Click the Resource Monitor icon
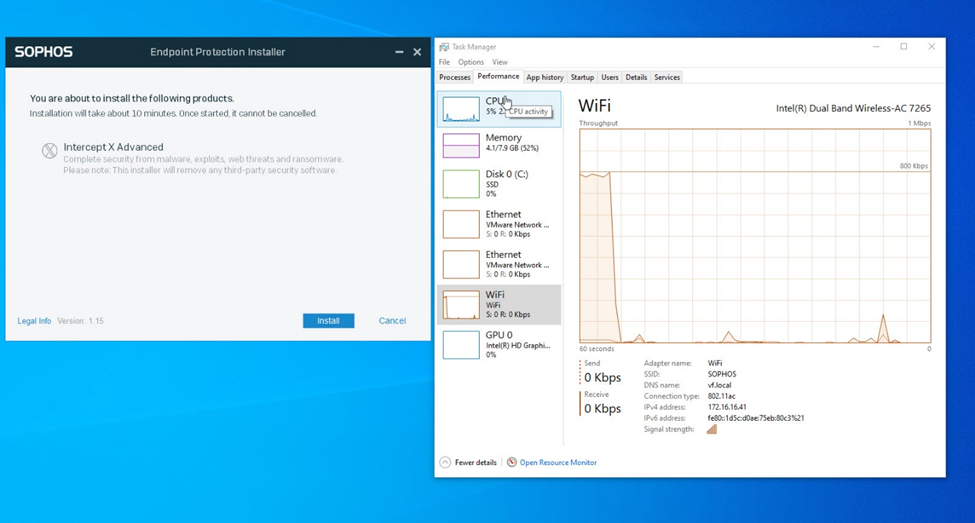This screenshot has height=523, width=975. pyautogui.click(x=512, y=462)
